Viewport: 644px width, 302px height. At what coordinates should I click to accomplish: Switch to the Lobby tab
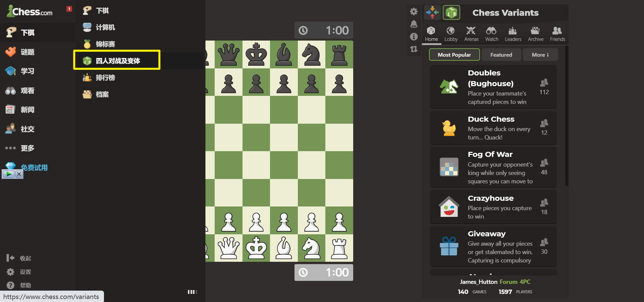pos(451,34)
